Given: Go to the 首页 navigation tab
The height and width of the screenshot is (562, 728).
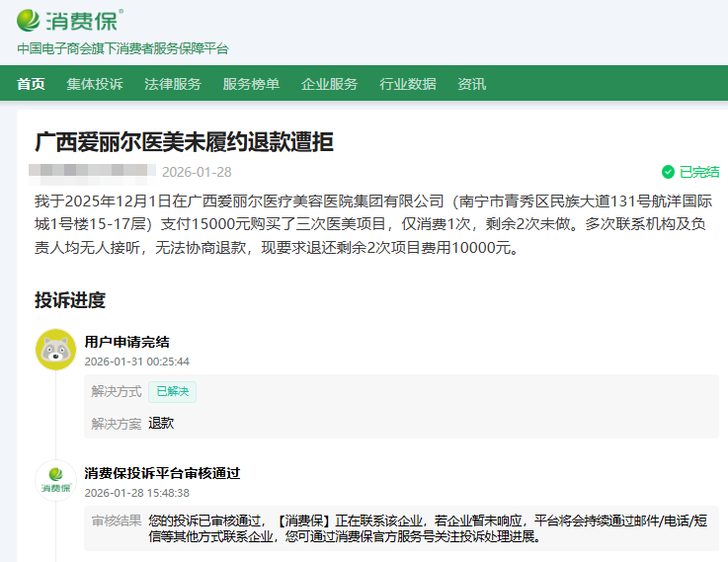Looking at the screenshot, I should coord(31,84).
